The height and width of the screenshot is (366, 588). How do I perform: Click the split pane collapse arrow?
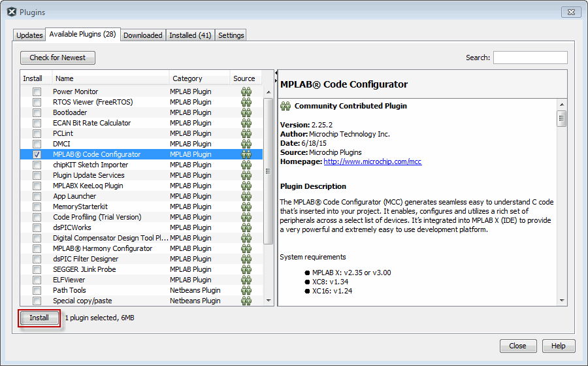[275, 73]
